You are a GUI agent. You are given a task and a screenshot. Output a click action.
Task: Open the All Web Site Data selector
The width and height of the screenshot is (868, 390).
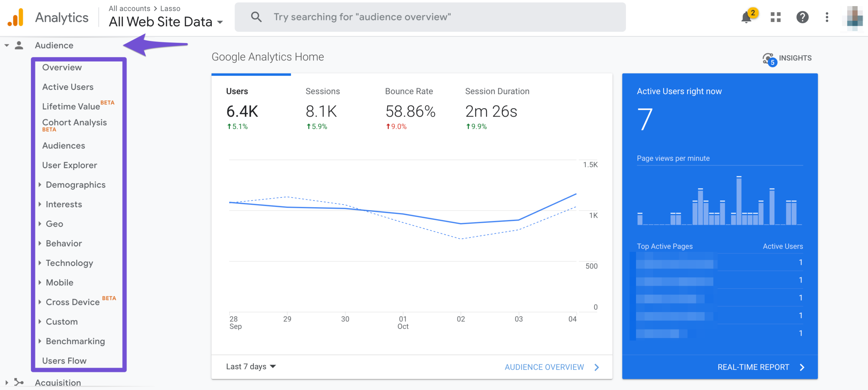click(165, 22)
